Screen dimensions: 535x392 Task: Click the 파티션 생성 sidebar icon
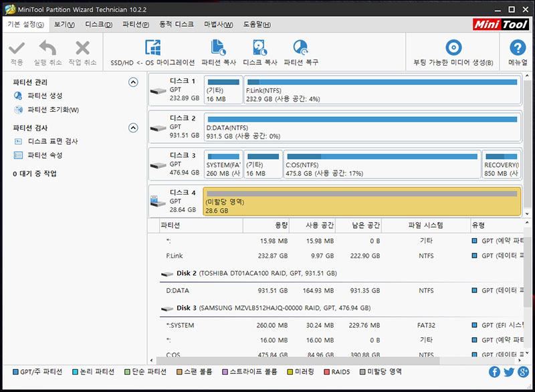18,96
